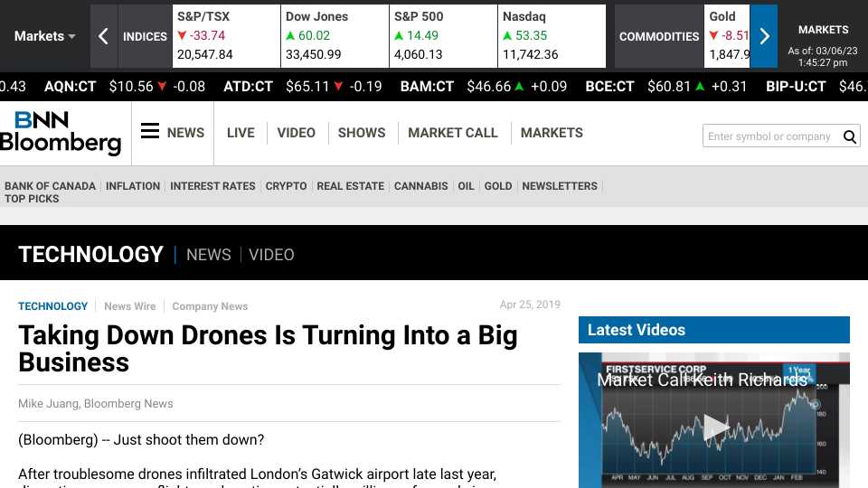Click the ATD:CT ticker symbol
This screenshot has width=868, height=488.
point(248,87)
